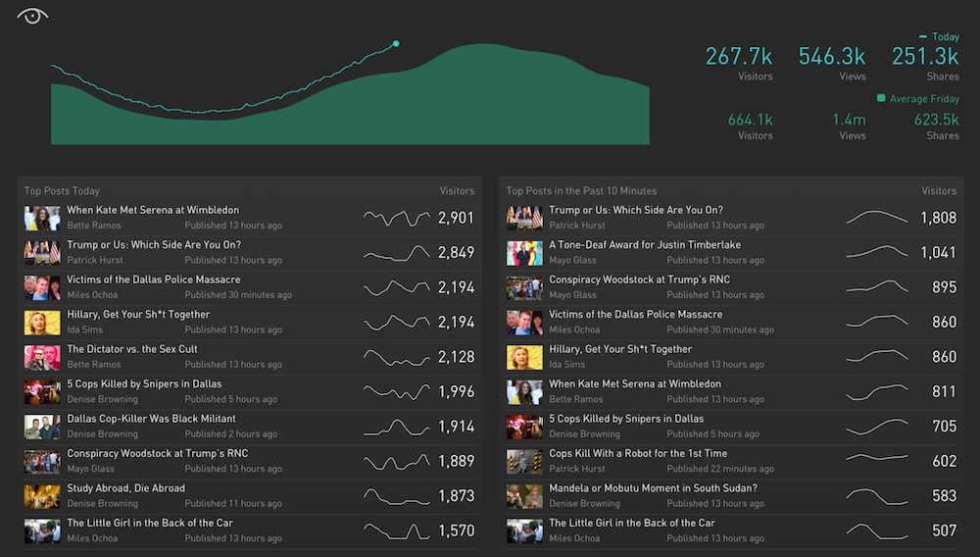Click the 'Today' legend label
Screen dimensions: 980x557
945,37
